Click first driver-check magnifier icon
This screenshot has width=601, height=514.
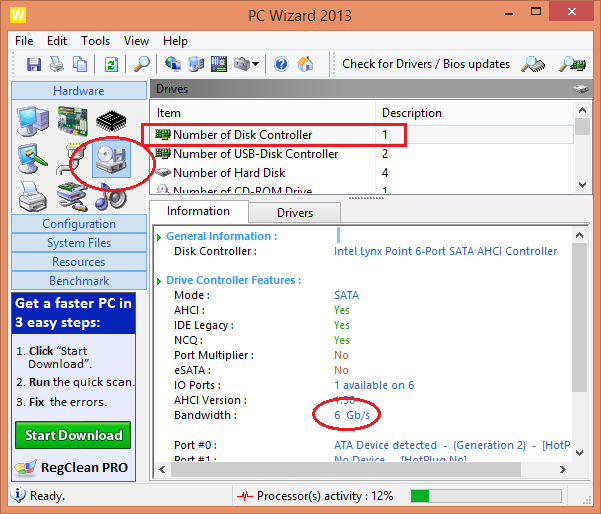tap(533, 64)
